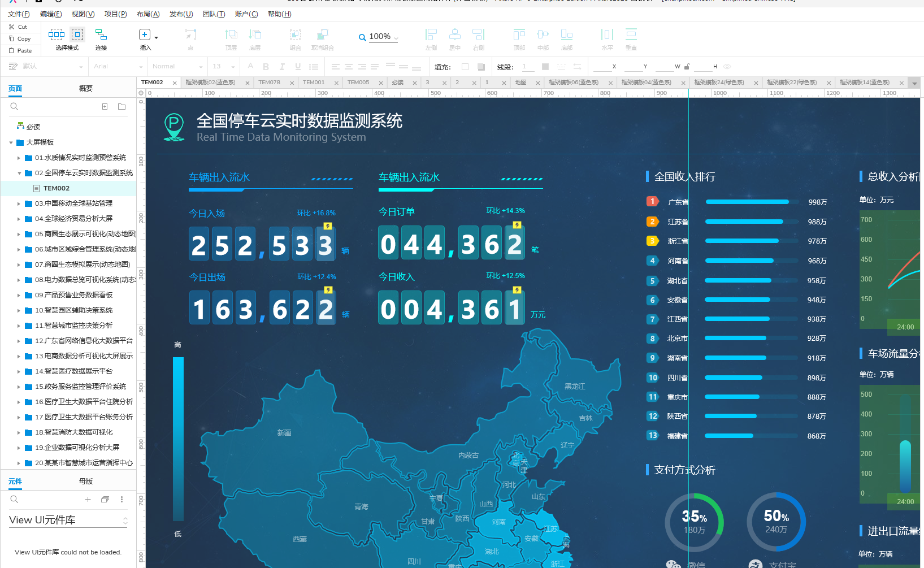This screenshot has height=568, width=924.
Task: Click the 插入 insert plus icon
Action: (x=145, y=35)
